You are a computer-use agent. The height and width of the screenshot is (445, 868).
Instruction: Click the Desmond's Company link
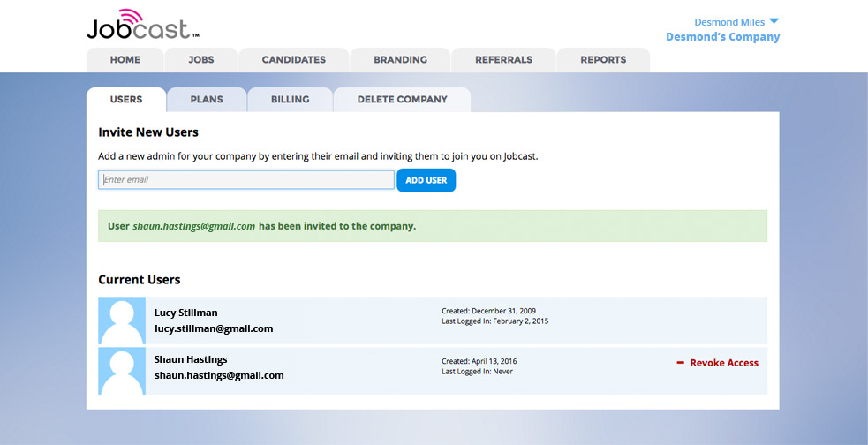pyautogui.click(x=722, y=37)
